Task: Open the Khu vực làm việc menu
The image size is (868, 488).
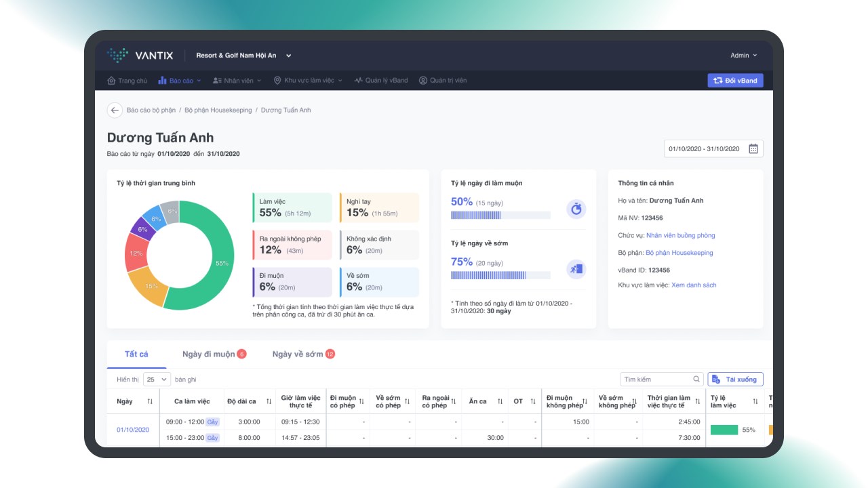Action: click(x=308, y=80)
